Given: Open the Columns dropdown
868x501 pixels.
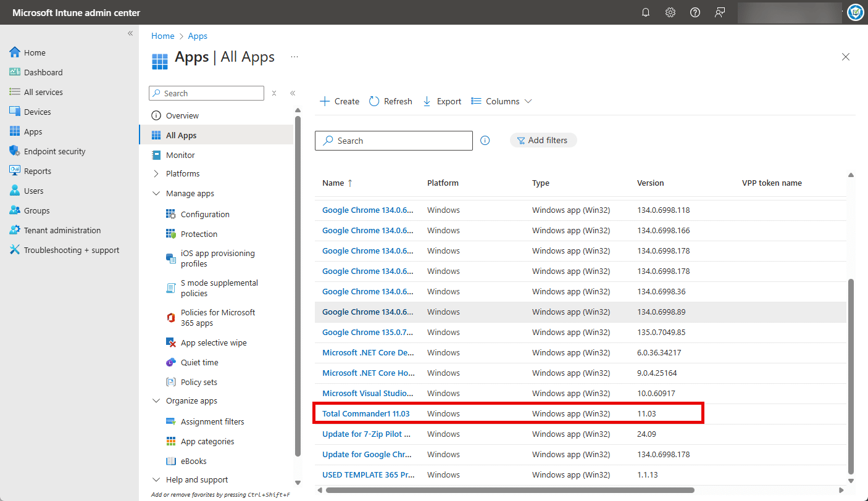Looking at the screenshot, I should pos(501,101).
